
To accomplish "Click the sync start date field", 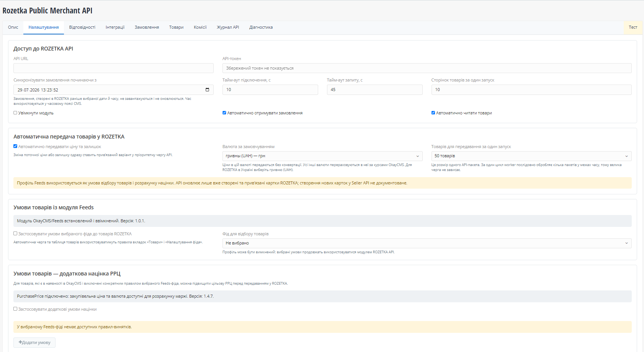I will [x=113, y=90].
